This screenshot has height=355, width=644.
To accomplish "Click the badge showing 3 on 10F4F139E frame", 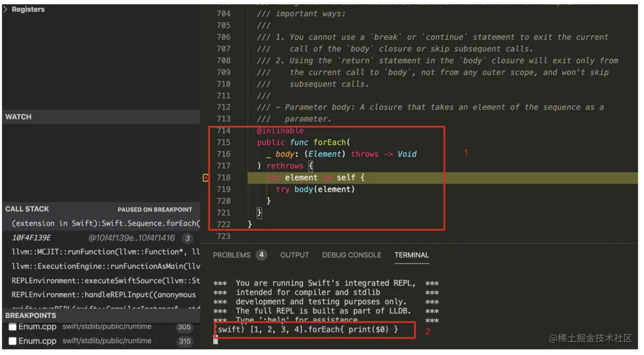I will [187, 238].
